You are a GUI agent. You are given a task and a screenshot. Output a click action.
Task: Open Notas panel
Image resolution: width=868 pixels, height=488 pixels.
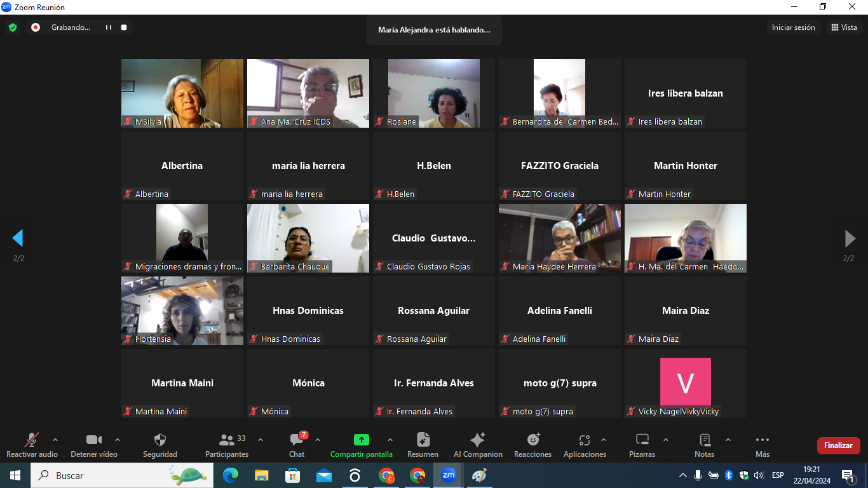705,445
